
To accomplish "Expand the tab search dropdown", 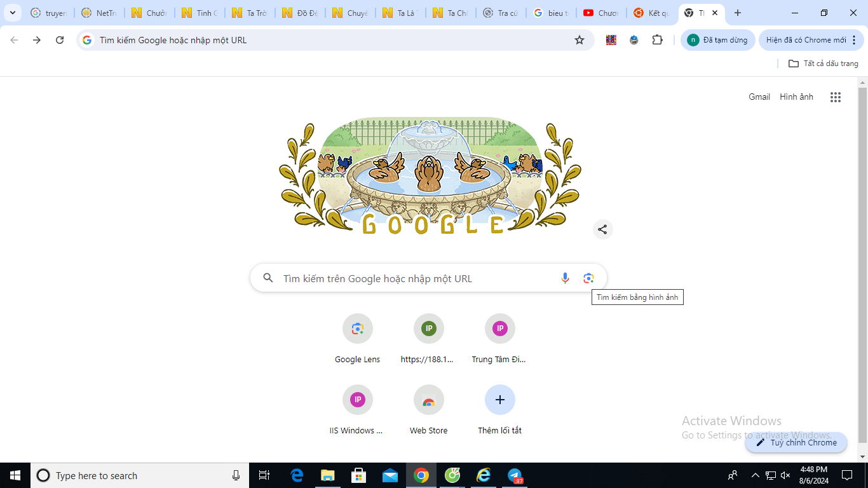I will tap(12, 13).
